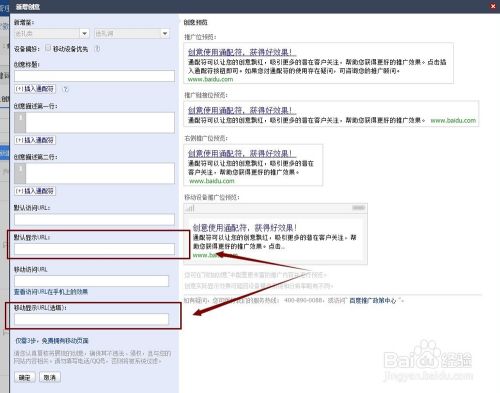
Task: Click the 移动访问URL input field
Action: click(x=91, y=281)
